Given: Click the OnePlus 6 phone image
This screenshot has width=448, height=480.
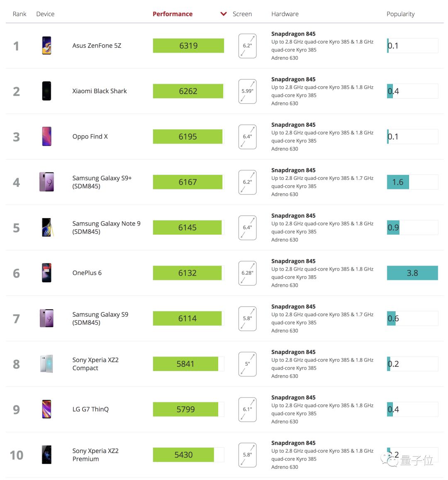Looking at the screenshot, I should coord(46,273).
